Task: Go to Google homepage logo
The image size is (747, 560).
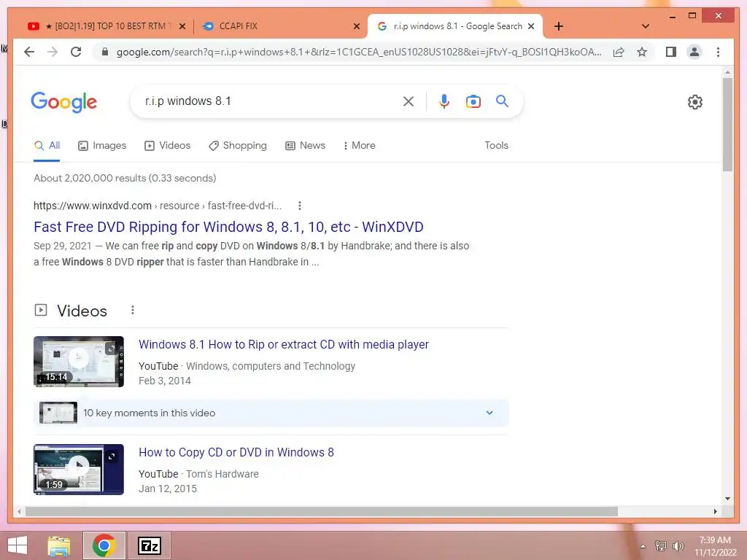Action: (64, 102)
